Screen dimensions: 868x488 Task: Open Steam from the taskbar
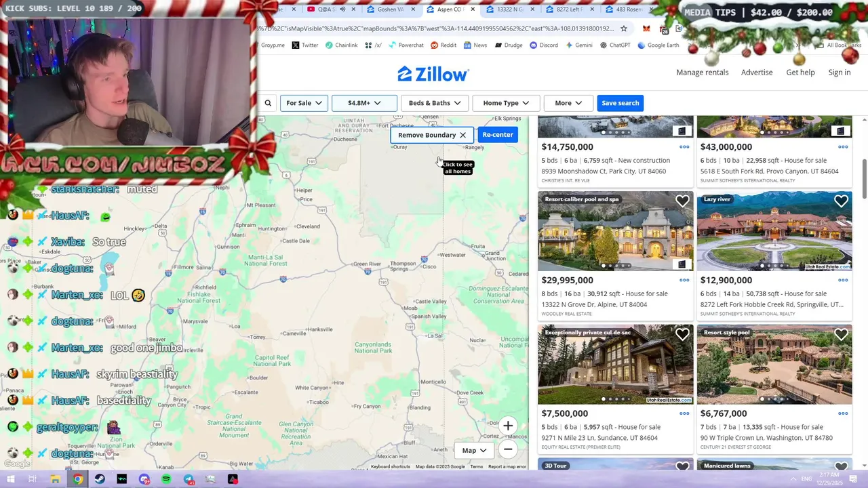click(x=100, y=479)
